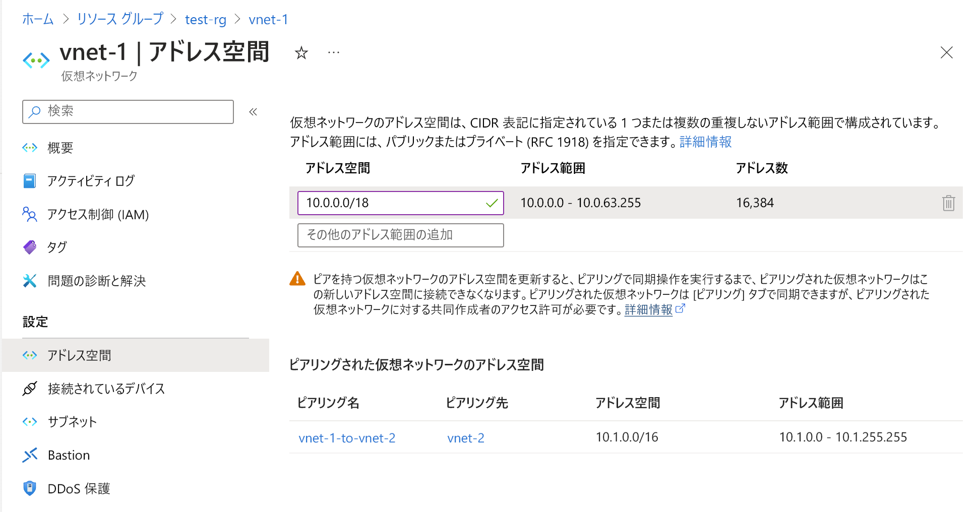Navigate to ホーム via breadcrumb
The height and width of the screenshot is (512, 980).
tap(37, 19)
